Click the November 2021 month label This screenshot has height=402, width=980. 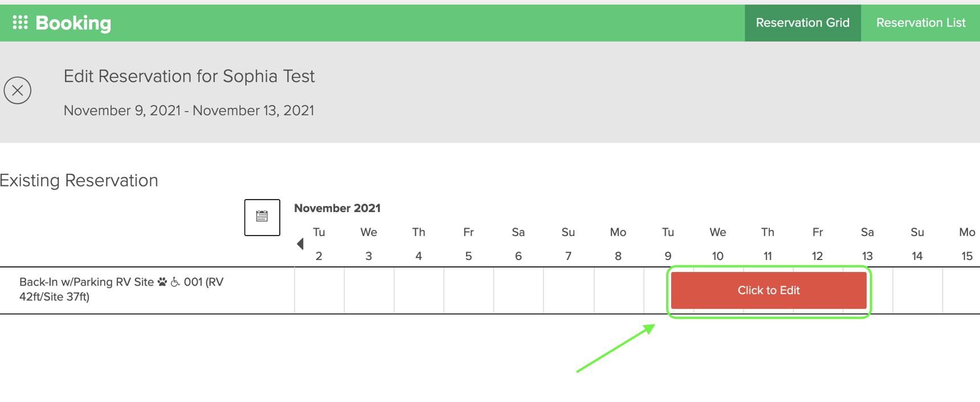click(337, 208)
